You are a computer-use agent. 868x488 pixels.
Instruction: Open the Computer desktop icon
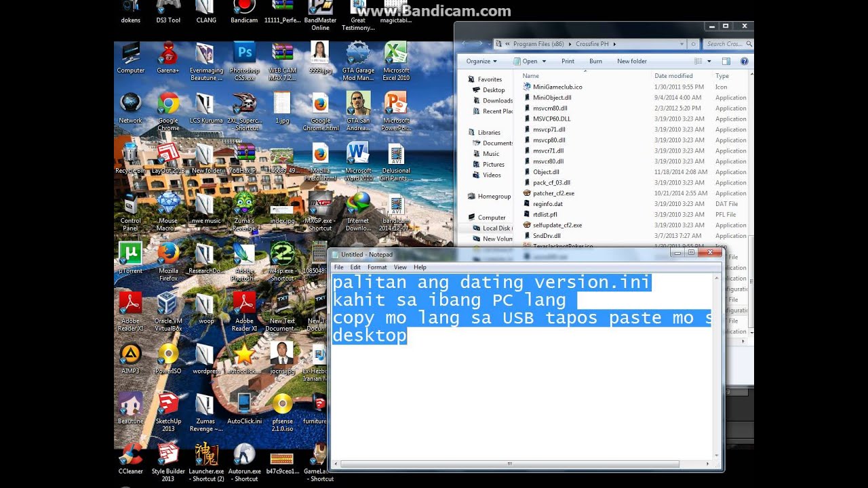point(130,58)
